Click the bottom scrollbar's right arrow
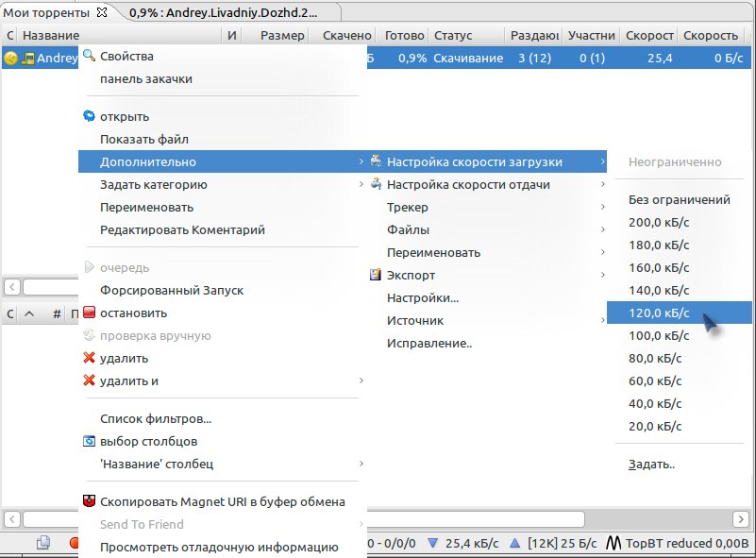Viewport: 756px width, 558px height. pyautogui.click(x=741, y=519)
